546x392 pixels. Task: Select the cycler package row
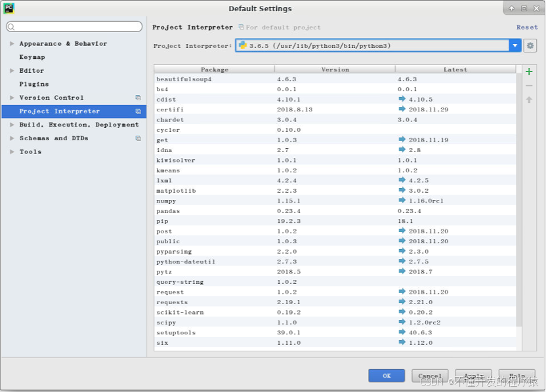tap(335, 130)
